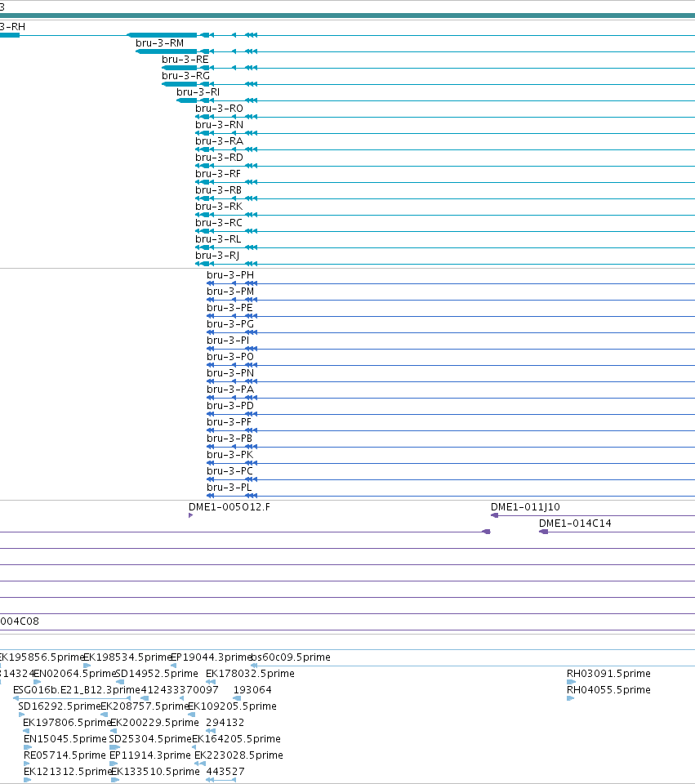
Task: Open EST EK223028.5prime
Action: coord(238,755)
